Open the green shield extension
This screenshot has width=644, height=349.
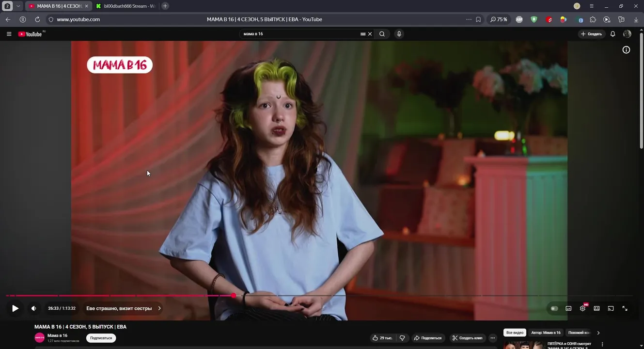534,19
